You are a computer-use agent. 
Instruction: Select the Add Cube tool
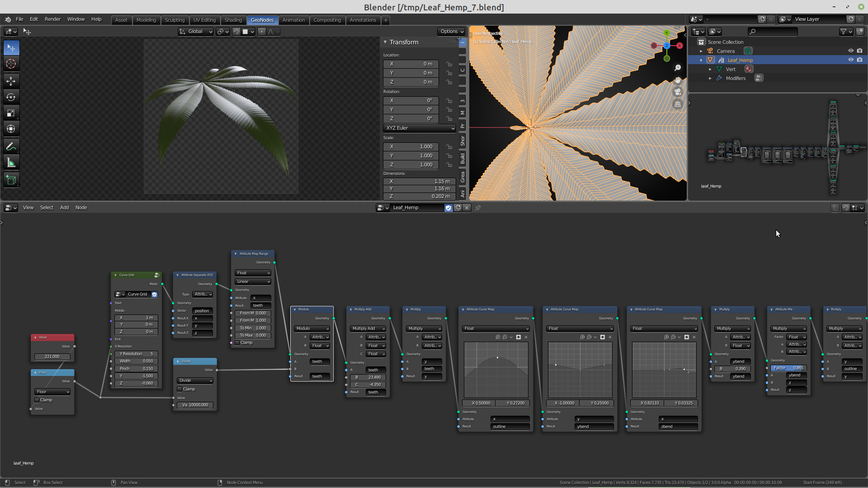pyautogui.click(x=11, y=180)
